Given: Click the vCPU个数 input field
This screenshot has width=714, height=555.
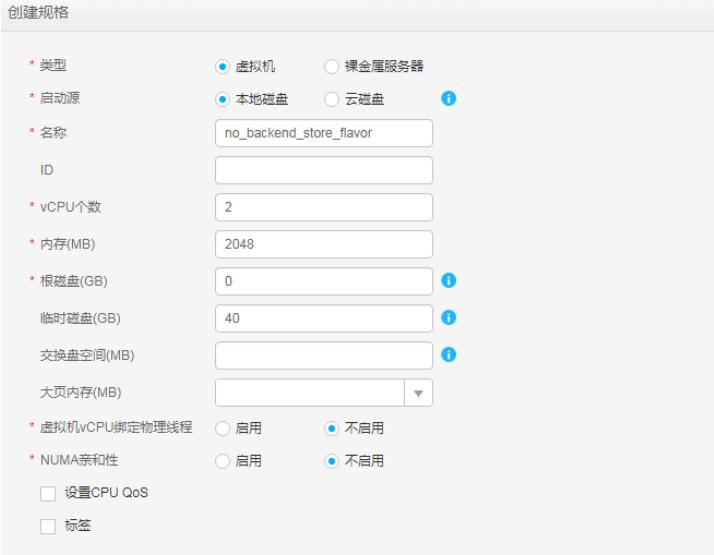Looking at the screenshot, I should [x=324, y=207].
